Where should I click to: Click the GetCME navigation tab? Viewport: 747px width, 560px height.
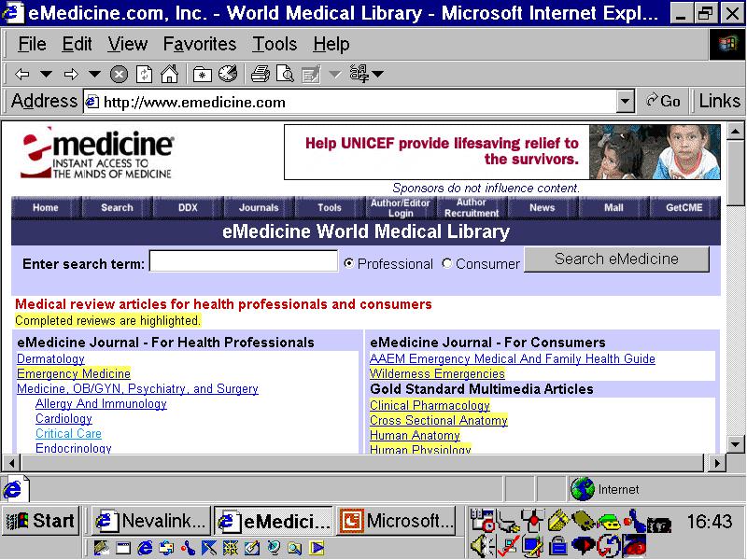click(684, 207)
